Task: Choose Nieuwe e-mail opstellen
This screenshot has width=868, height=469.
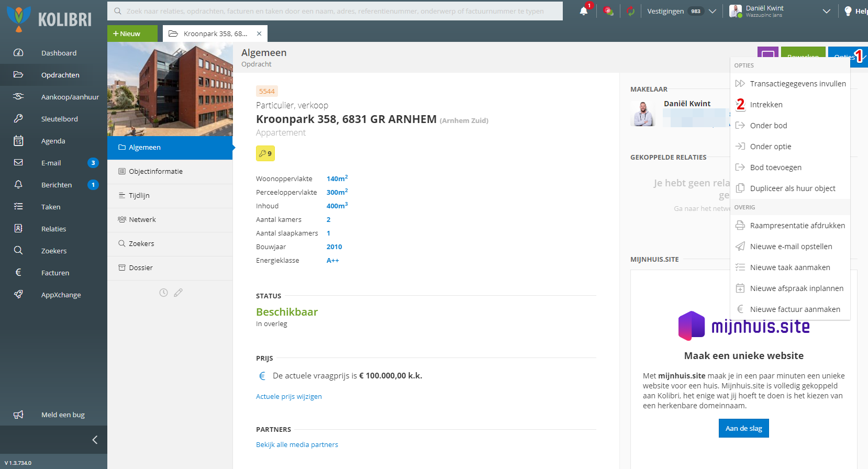Action: [x=791, y=247]
